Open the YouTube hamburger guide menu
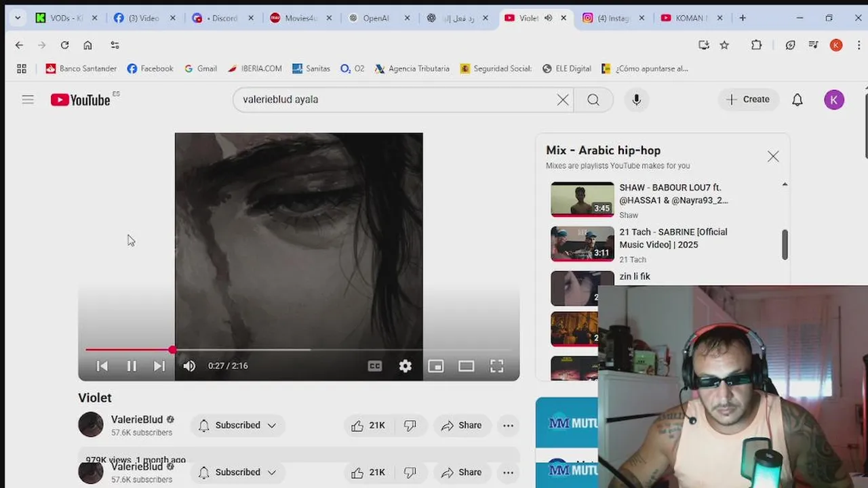The height and width of the screenshot is (488, 868). point(28,100)
